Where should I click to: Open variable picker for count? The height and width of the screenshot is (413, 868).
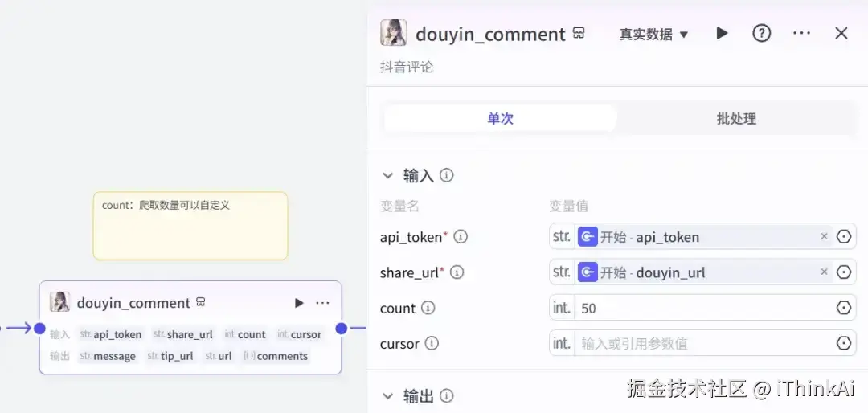pyautogui.click(x=844, y=308)
